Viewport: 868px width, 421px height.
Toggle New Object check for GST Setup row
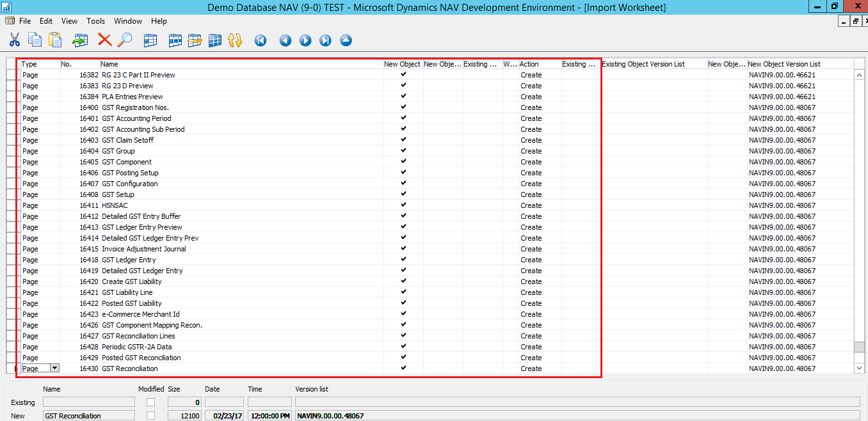tap(403, 194)
